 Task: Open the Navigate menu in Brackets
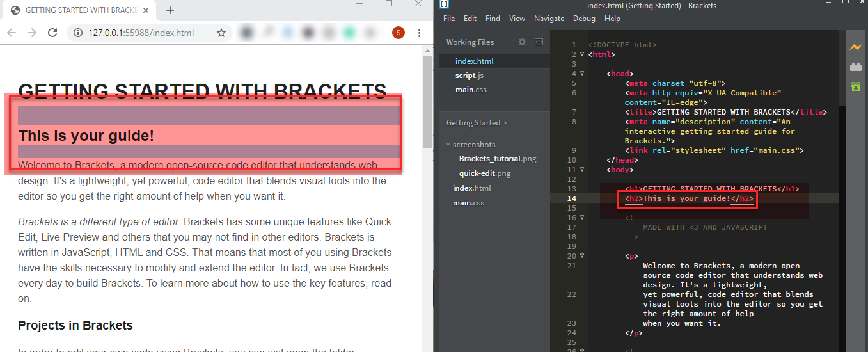pos(549,19)
